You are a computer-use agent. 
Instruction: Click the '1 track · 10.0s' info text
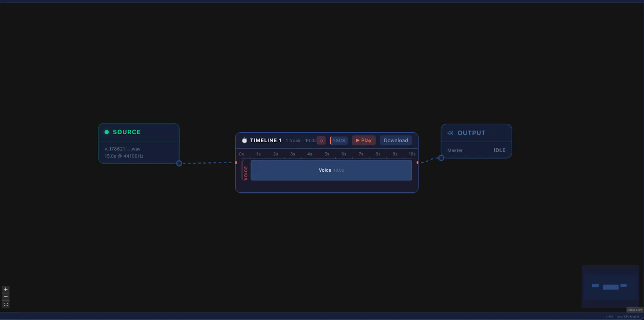301,141
